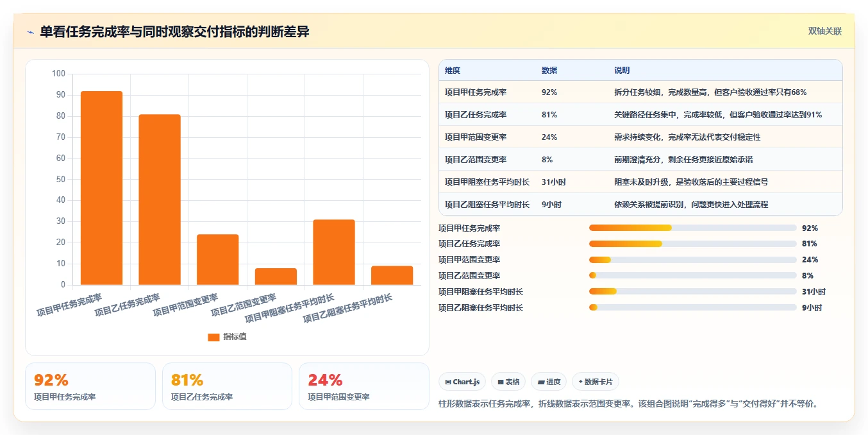Click the 项目甲阻塞任务平均时长 table row label

click(x=487, y=182)
